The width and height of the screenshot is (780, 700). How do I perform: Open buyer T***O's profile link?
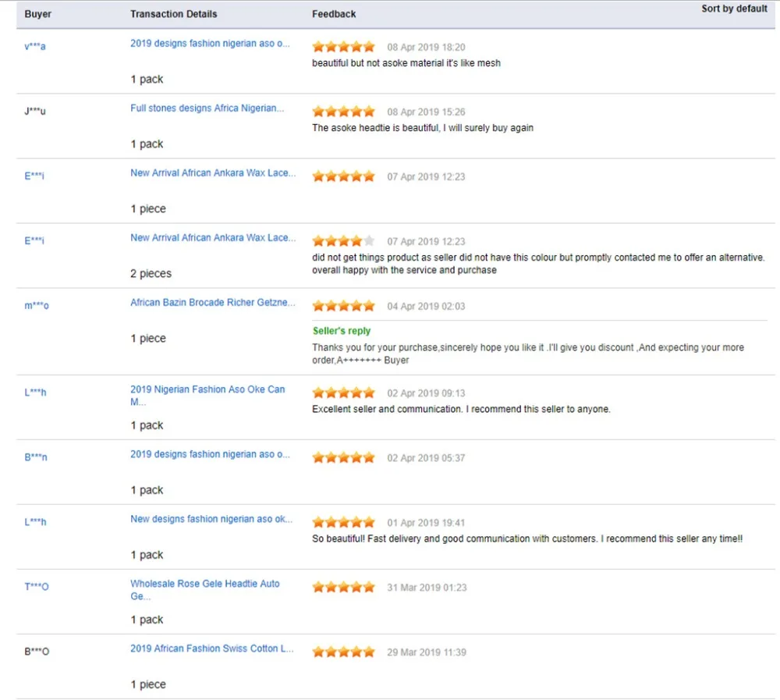37,587
